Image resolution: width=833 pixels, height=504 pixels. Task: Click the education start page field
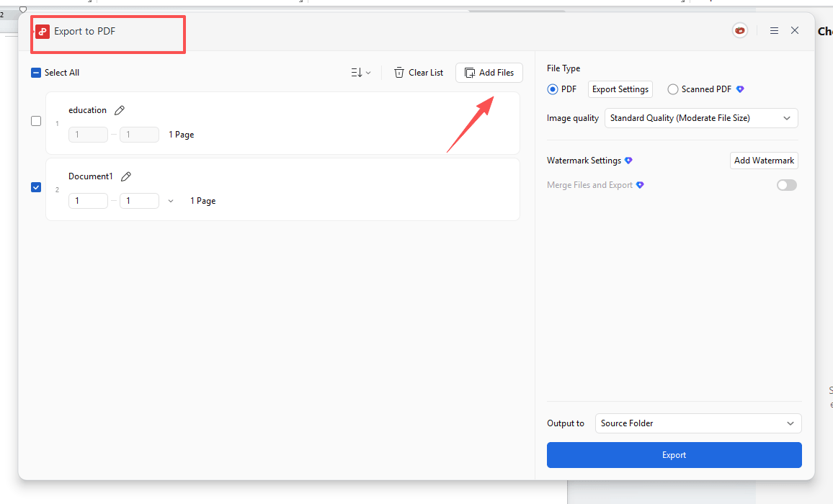88,135
